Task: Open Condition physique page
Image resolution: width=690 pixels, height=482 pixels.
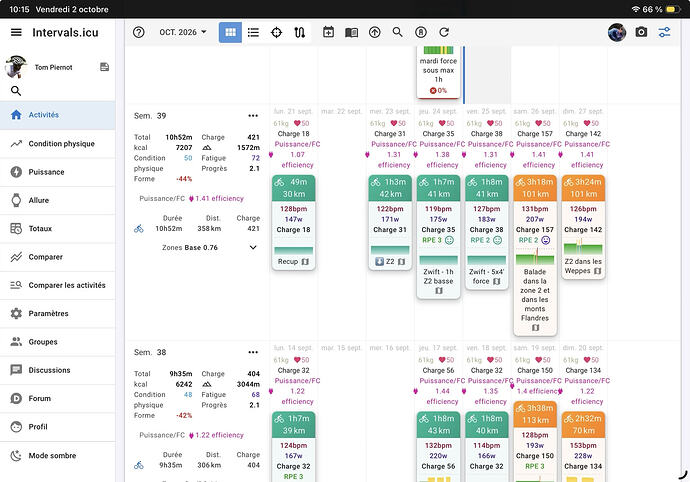Action: [58, 143]
